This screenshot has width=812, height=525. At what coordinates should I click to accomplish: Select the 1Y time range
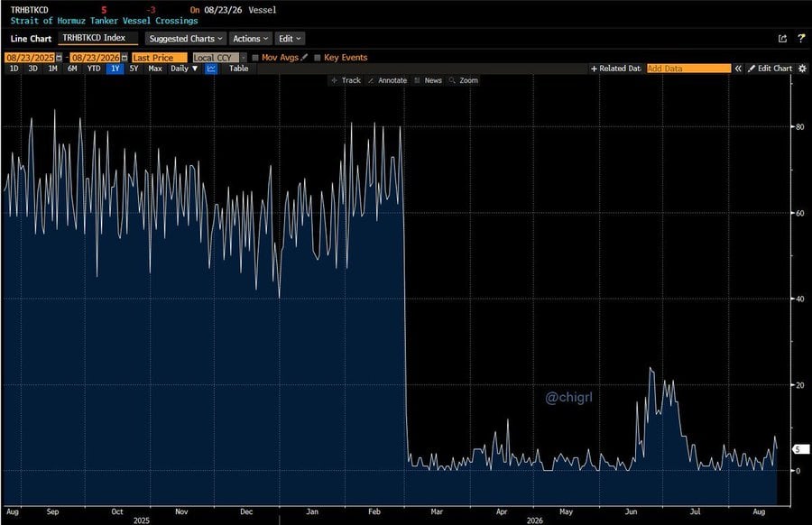coord(115,69)
